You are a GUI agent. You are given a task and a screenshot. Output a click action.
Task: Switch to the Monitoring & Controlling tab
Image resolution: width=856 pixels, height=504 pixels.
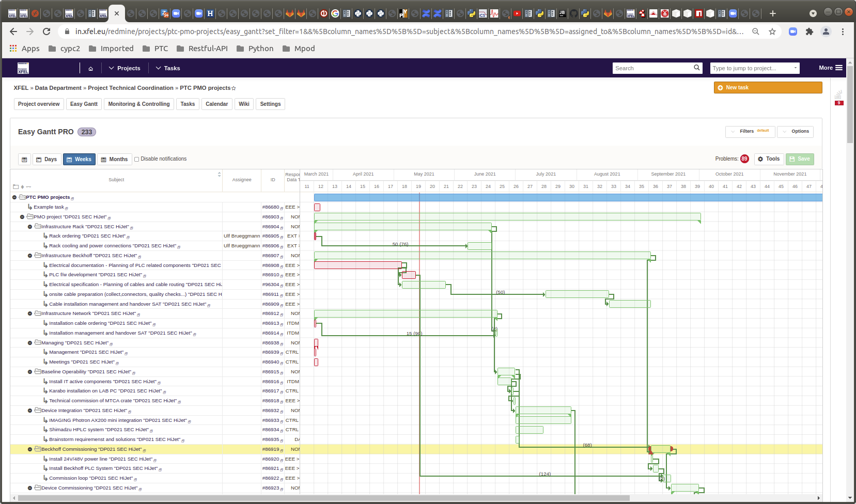(x=138, y=104)
